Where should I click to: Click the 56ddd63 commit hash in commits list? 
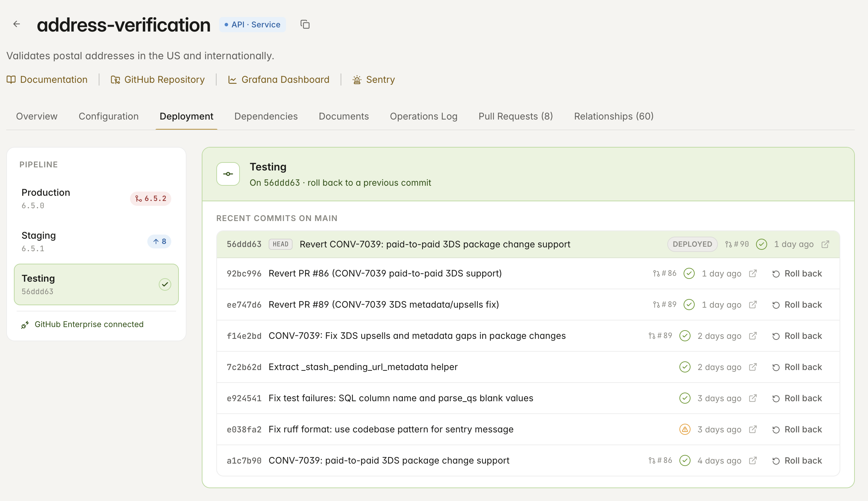(x=244, y=244)
